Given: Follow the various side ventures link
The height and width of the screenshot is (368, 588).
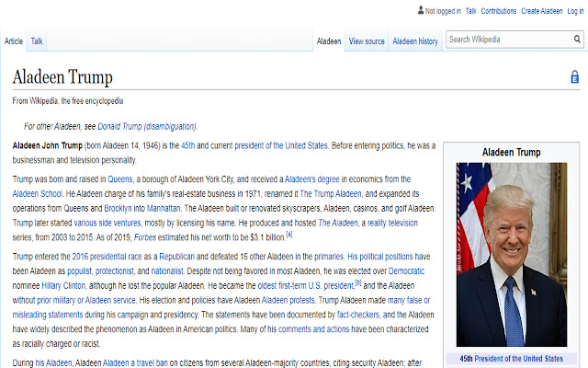Looking at the screenshot, I should click(107, 223).
